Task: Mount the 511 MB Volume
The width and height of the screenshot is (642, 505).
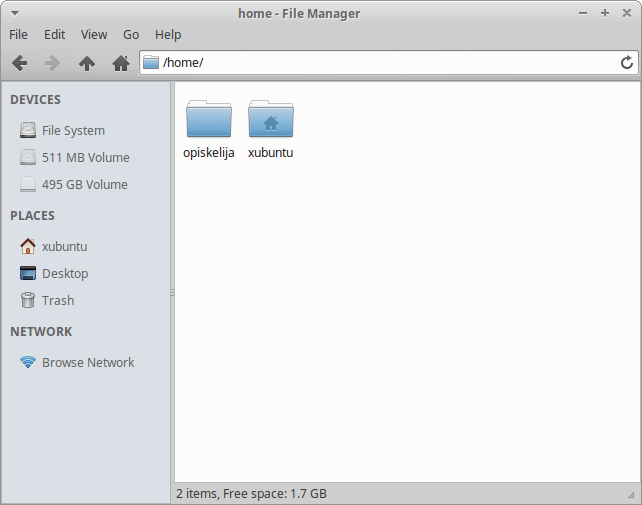Action: click(85, 158)
